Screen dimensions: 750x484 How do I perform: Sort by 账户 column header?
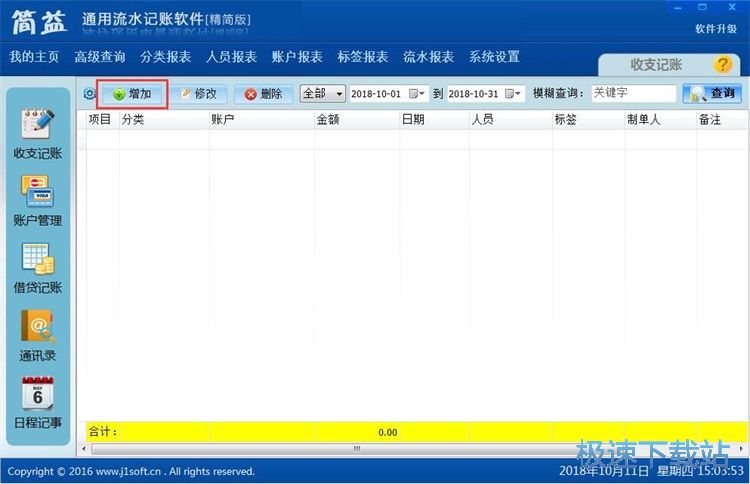click(x=262, y=120)
